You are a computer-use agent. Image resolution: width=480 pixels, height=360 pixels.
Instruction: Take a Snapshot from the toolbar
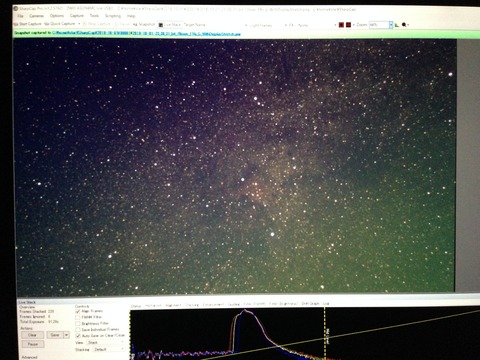(144, 24)
